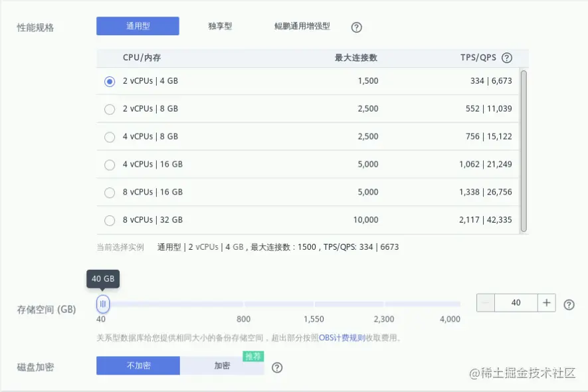588x392 pixels.
Task: Click the TPS/QPS column header text
Action: pyautogui.click(x=478, y=58)
